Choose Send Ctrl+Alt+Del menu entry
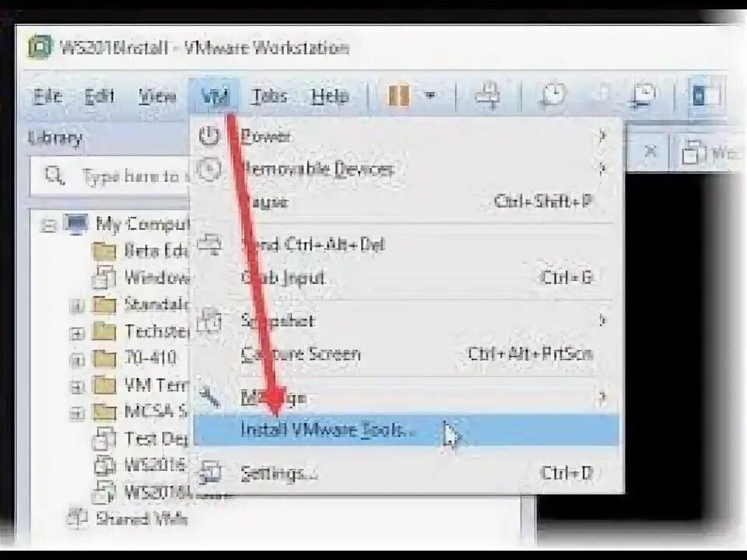Image resolution: width=747 pixels, height=560 pixels. pos(406,245)
